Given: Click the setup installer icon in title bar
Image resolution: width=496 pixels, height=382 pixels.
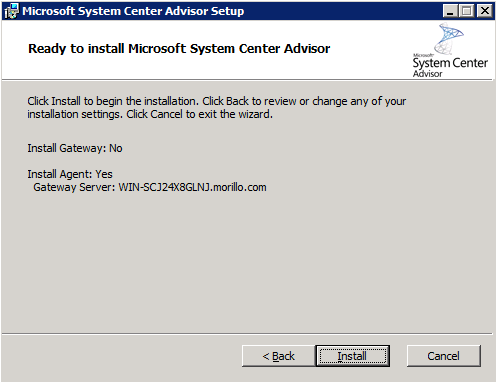Looking at the screenshot, I should coord(11,11).
